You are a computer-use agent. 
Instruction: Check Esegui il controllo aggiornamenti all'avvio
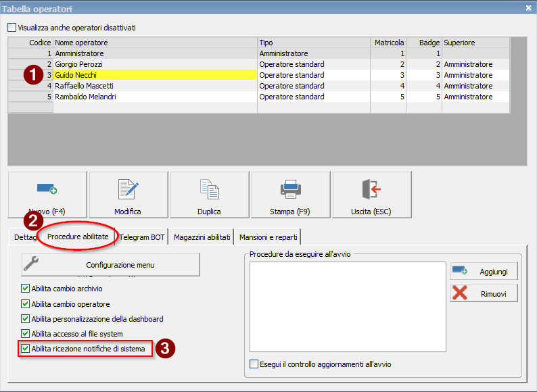coord(254,364)
